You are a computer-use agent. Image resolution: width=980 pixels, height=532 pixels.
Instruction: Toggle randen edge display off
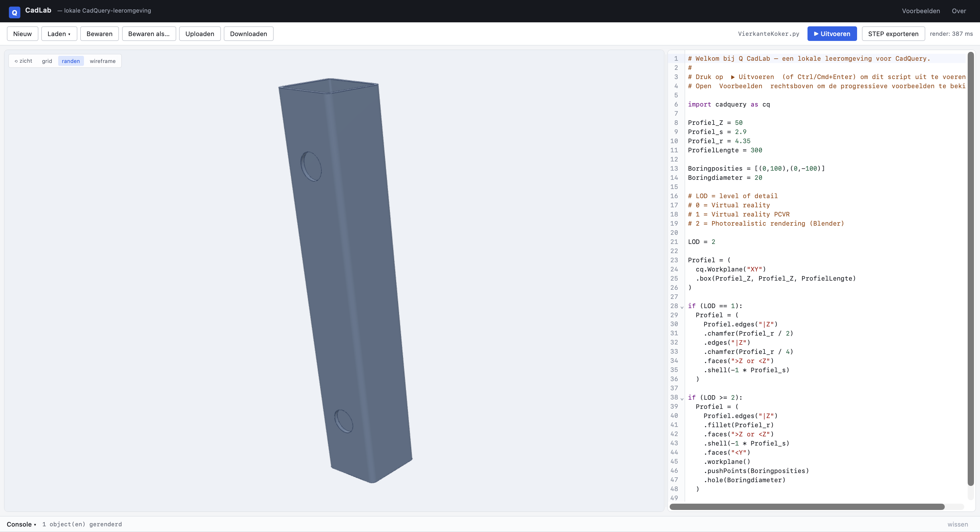71,61
